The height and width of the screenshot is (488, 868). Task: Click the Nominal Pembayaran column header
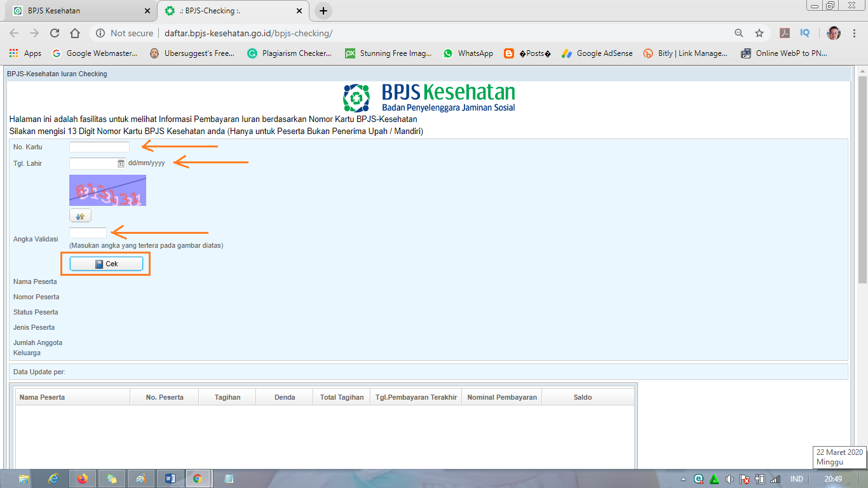point(502,397)
